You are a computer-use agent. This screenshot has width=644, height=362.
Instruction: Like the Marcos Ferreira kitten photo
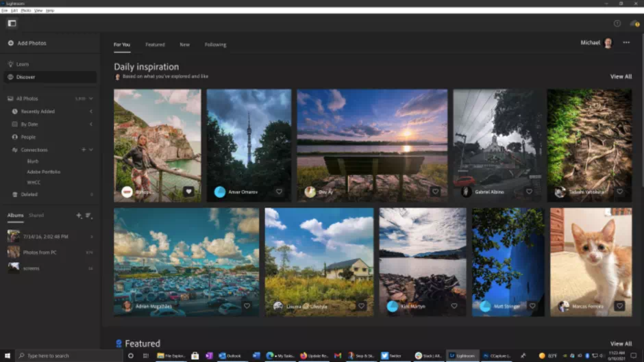(619, 306)
